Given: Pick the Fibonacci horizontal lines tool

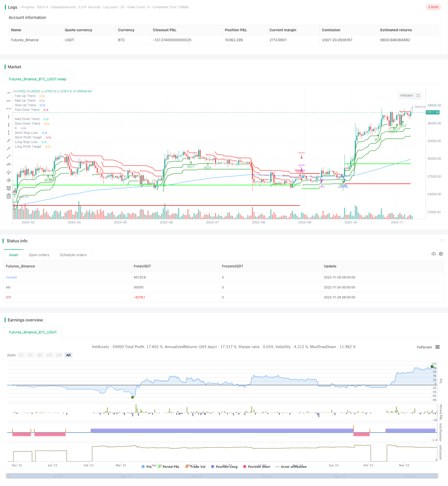Looking at the screenshot, I should (9, 188).
